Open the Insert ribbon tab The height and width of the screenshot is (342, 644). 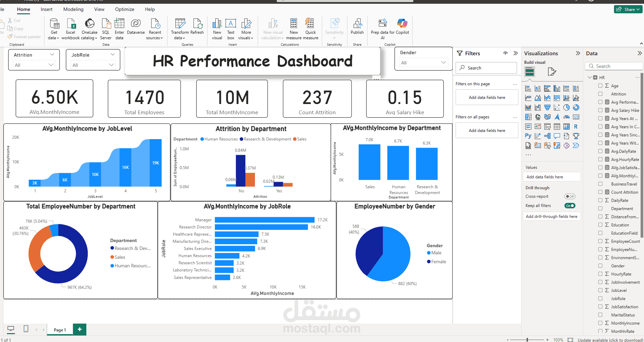[46, 9]
